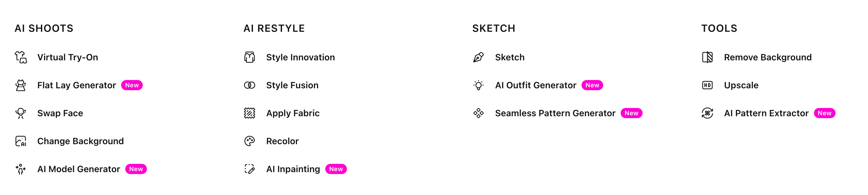Click the Change Background AI icon
Viewport: 868px width, 195px height.
tap(21, 141)
